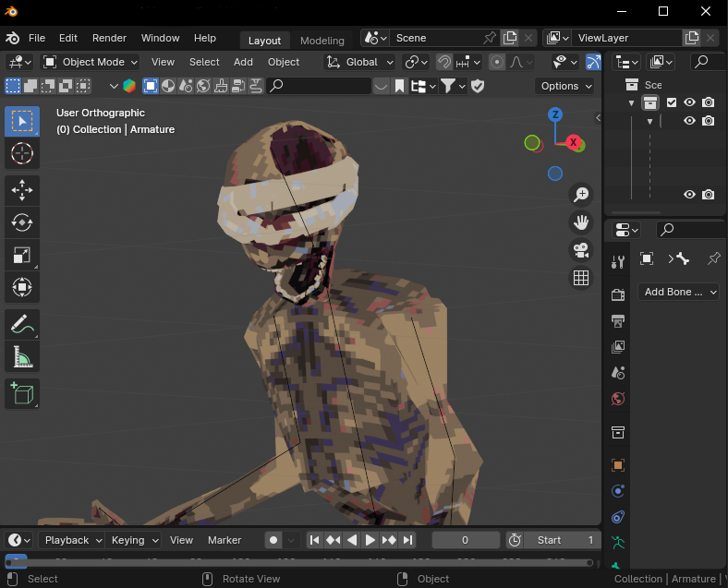This screenshot has width=728, height=588.
Task: Open the Render menu
Action: click(x=109, y=38)
